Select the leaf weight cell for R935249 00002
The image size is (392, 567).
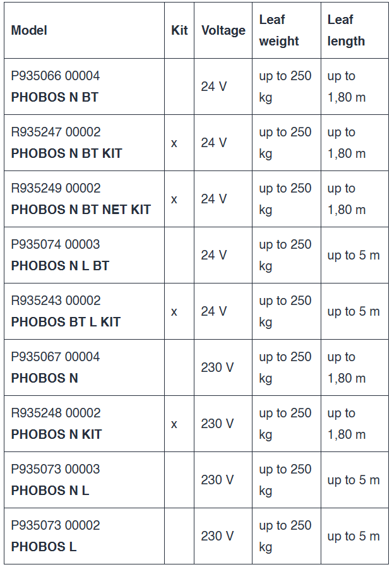[285, 199]
